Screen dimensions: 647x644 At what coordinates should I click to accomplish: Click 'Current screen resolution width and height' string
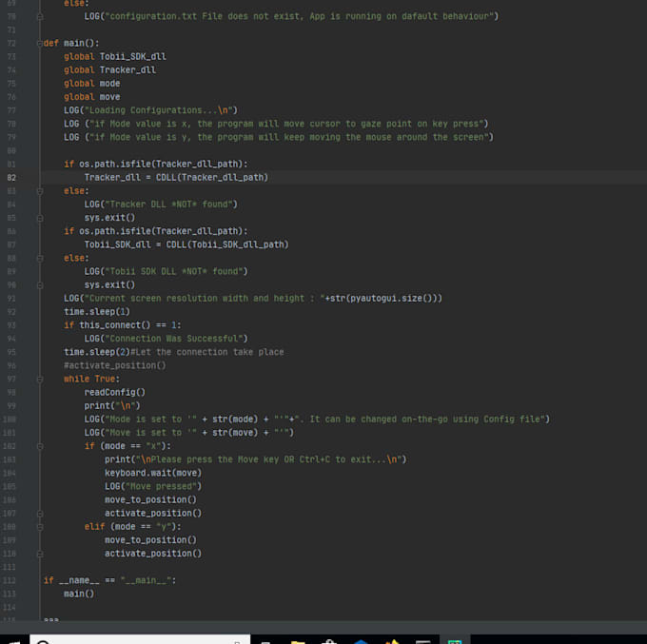[205, 299]
